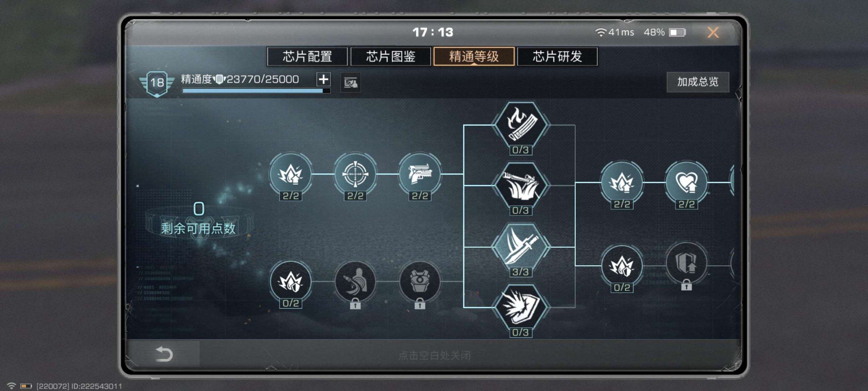Click the level 18 mastery badge
The image size is (868, 391).
point(157,83)
